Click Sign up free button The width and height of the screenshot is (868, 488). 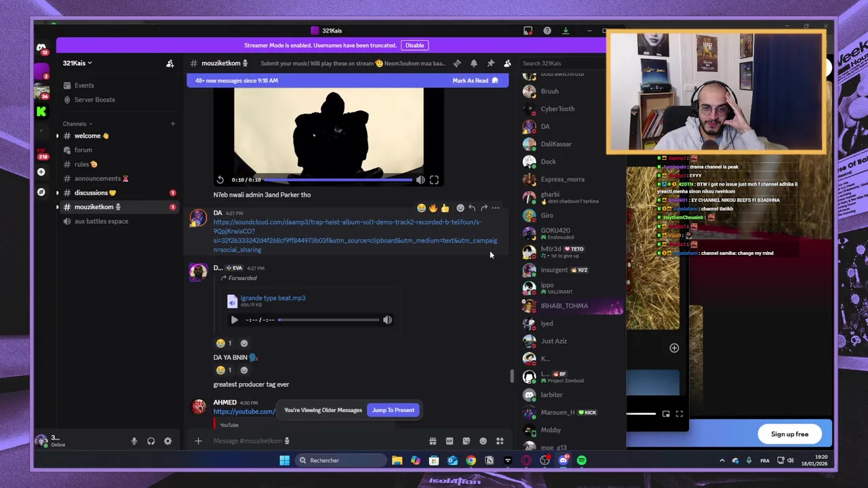pos(789,434)
